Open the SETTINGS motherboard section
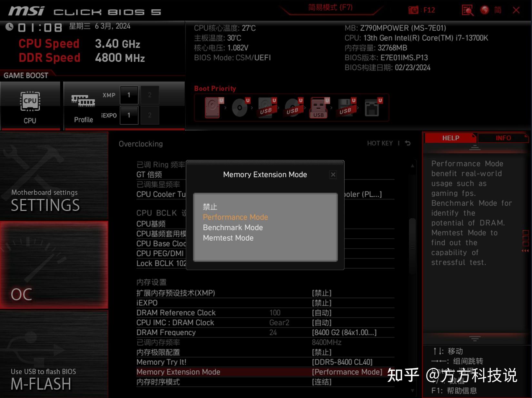This screenshot has height=398, width=532. [x=54, y=176]
